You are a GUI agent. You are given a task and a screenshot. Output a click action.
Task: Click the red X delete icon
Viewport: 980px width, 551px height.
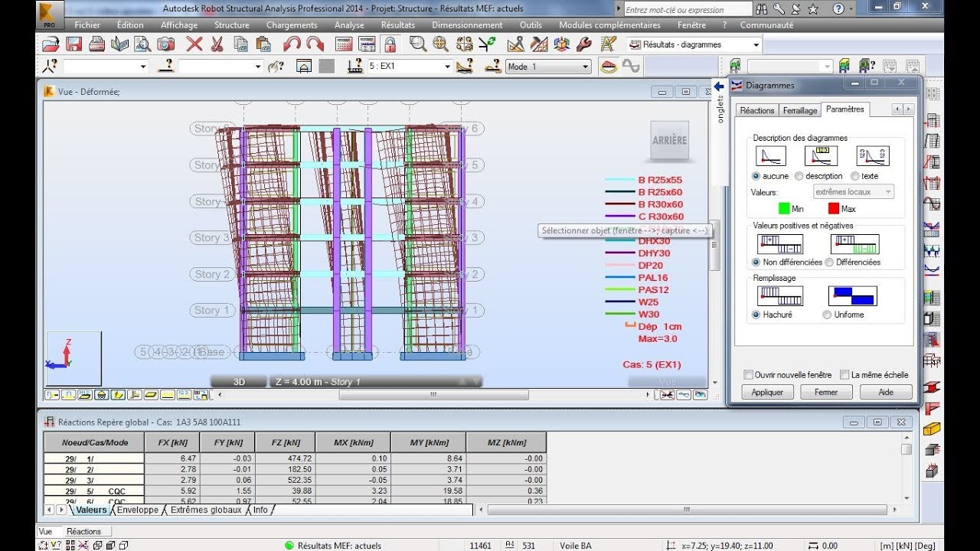(194, 44)
